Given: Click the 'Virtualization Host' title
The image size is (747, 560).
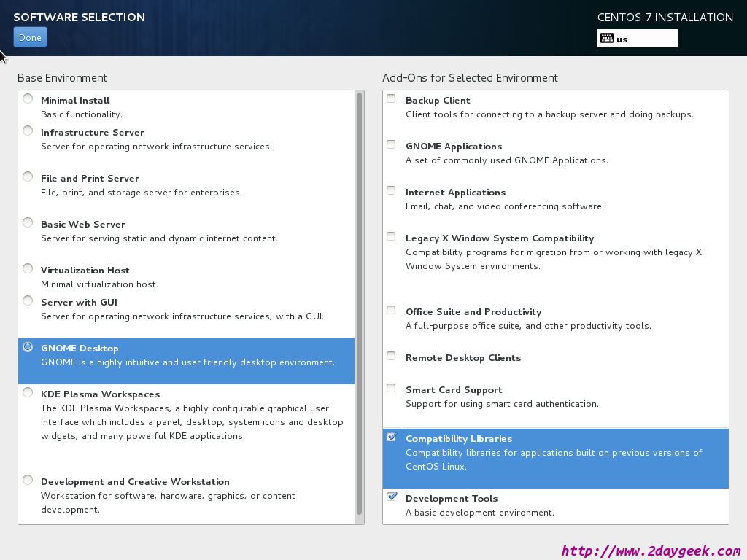Looking at the screenshot, I should click(x=85, y=271).
